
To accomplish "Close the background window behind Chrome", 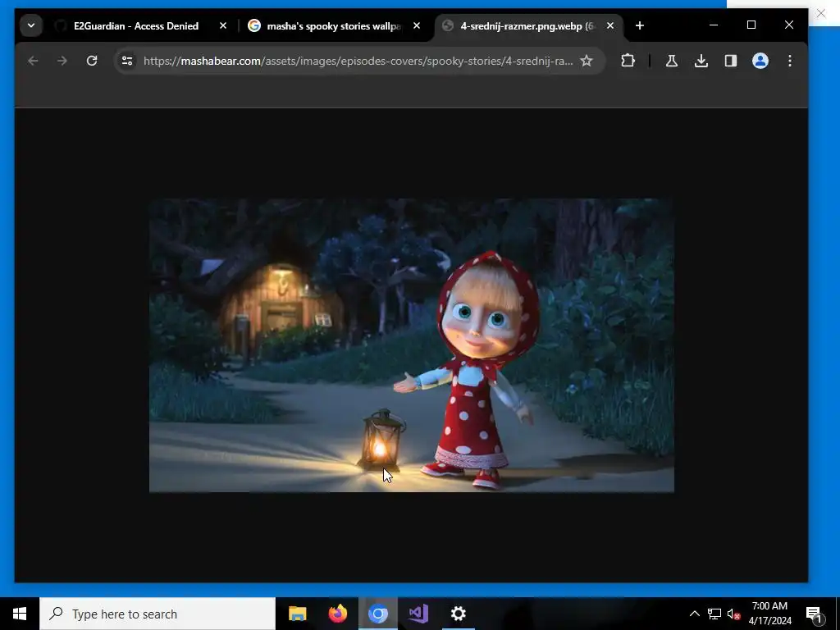I will click(x=821, y=13).
